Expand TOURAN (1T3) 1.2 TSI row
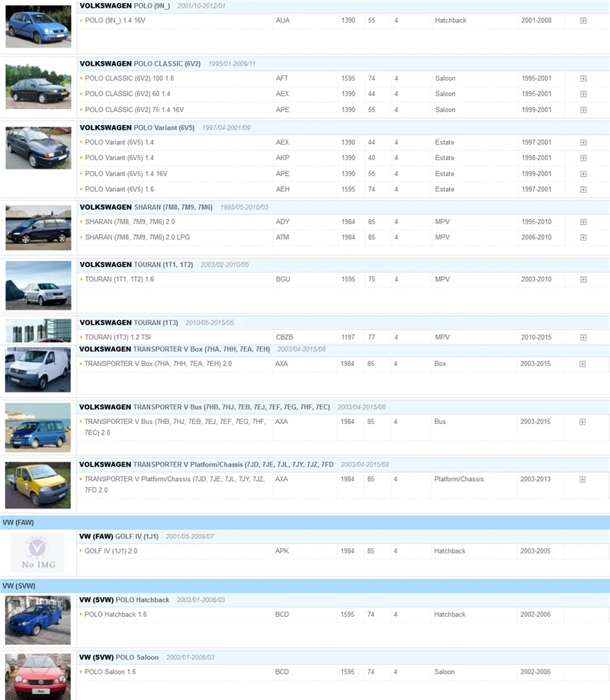Image resolution: width=610 pixels, height=700 pixels. tap(583, 338)
